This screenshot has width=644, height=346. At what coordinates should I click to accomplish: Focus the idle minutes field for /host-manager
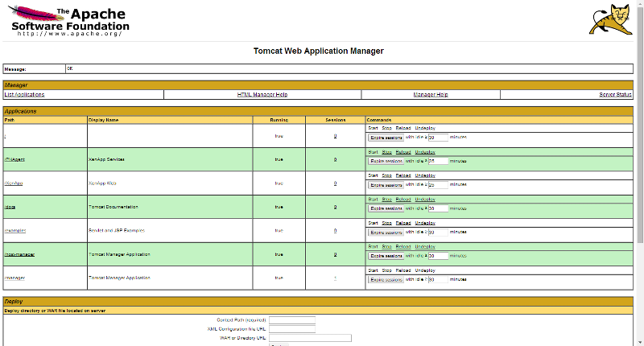(438, 256)
